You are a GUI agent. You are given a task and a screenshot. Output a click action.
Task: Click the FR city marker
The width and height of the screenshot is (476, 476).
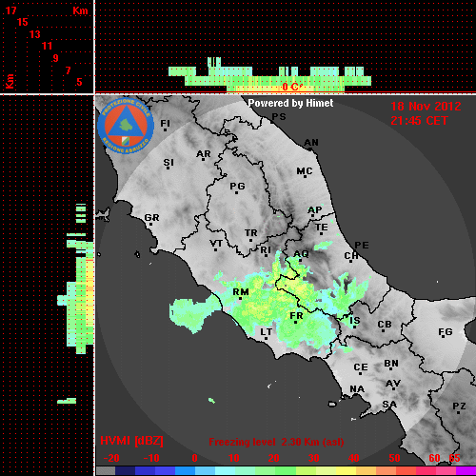click(296, 323)
